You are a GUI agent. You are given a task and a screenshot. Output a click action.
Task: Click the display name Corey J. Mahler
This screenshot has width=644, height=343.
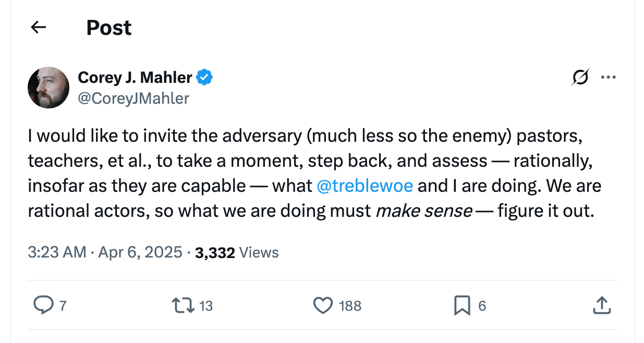(x=135, y=78)
